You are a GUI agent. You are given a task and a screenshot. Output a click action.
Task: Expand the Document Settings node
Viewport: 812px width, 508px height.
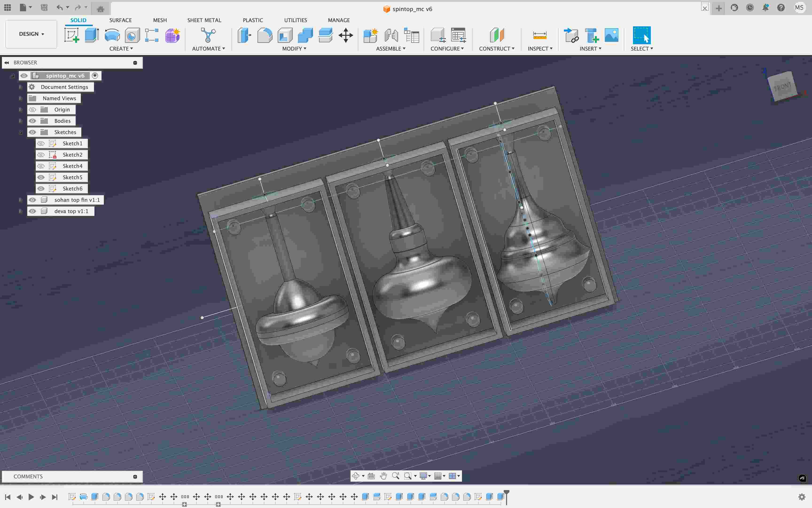pyautogui.click(x=20, y=87)
